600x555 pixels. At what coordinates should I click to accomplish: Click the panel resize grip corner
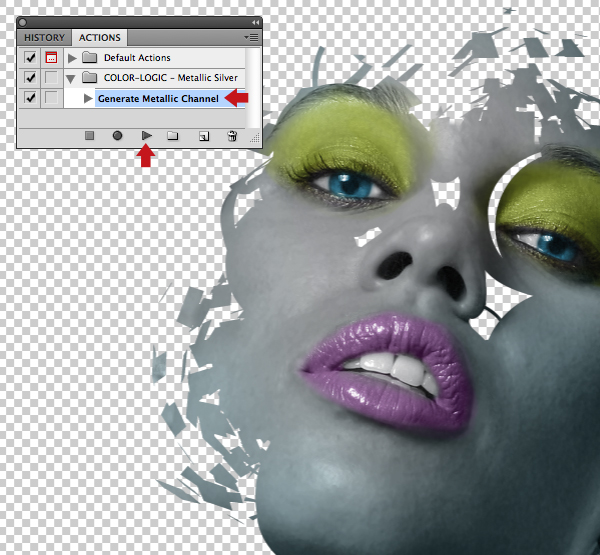255,138
